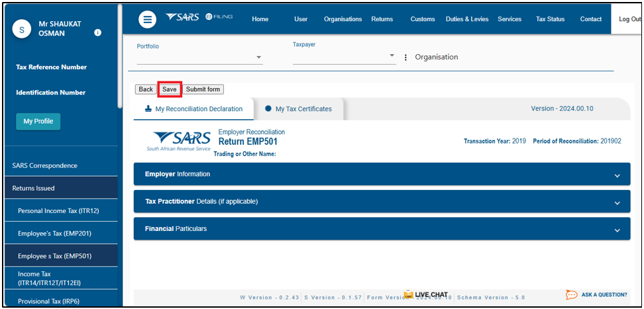Viewport: 644px width, 309px height.
Task: Open Income Tax (ITR14/ITR12T/IT12EI)
Action: [61, 278]
